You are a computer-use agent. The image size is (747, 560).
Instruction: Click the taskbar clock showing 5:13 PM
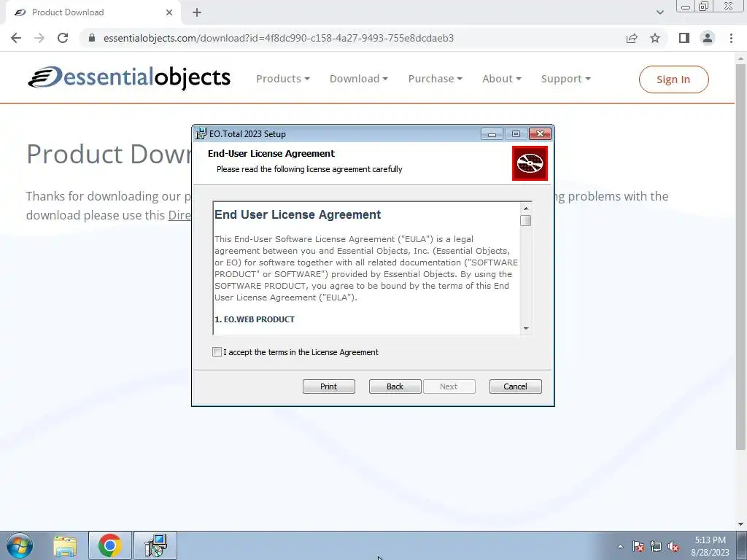pyautogui.click(x=710, y=546)
